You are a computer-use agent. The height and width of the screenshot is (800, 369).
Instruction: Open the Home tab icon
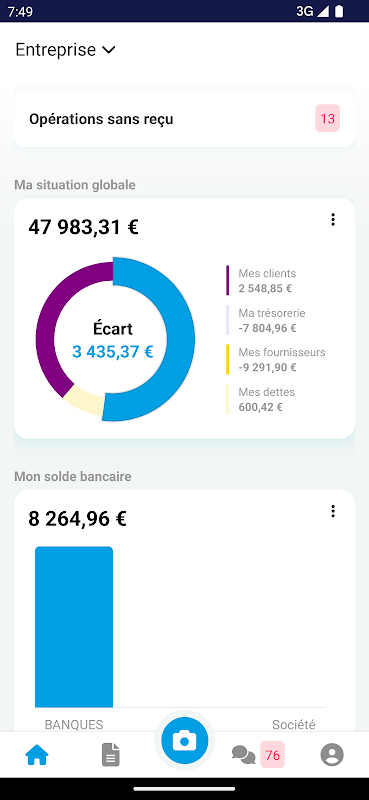coord(37,755)
